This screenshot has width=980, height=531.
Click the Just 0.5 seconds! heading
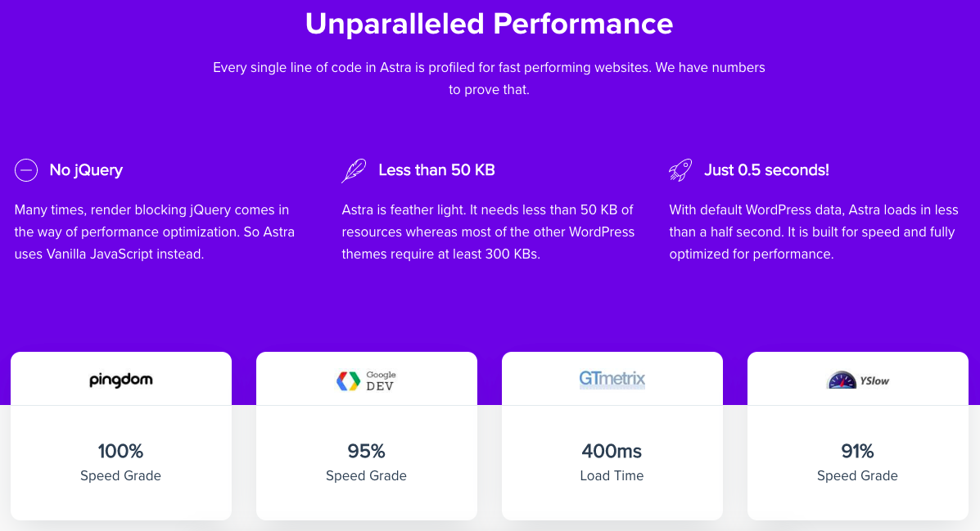[x=767, y=170]
